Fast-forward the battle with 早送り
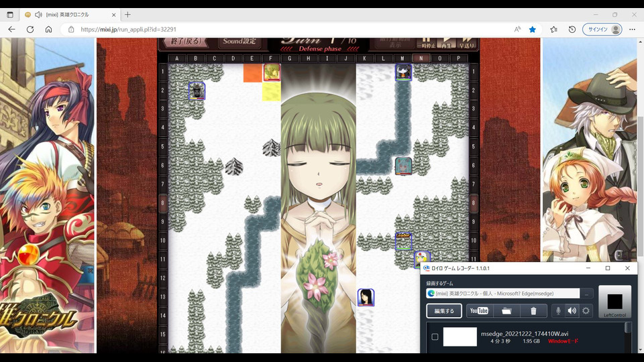644x362 pixels. 467,43
